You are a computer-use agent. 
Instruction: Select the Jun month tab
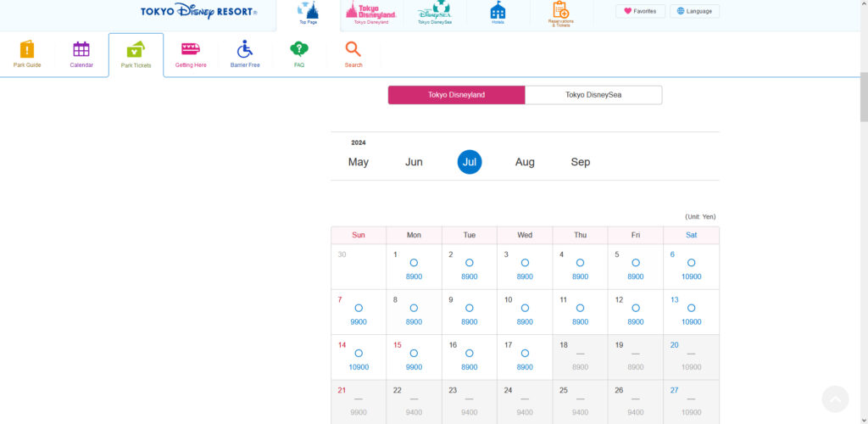coord(414,162)
